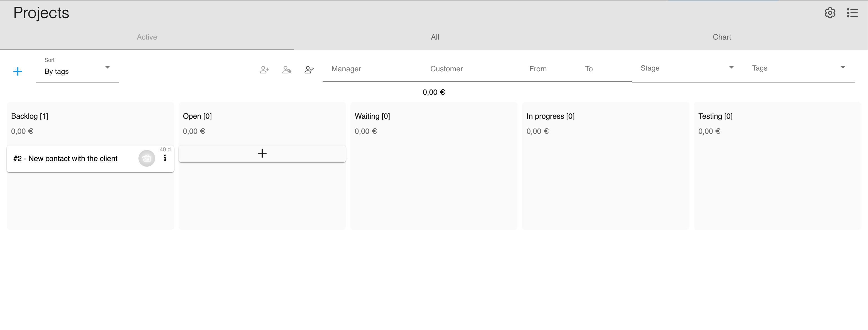Select the Active tab

[x=147, y=37]
